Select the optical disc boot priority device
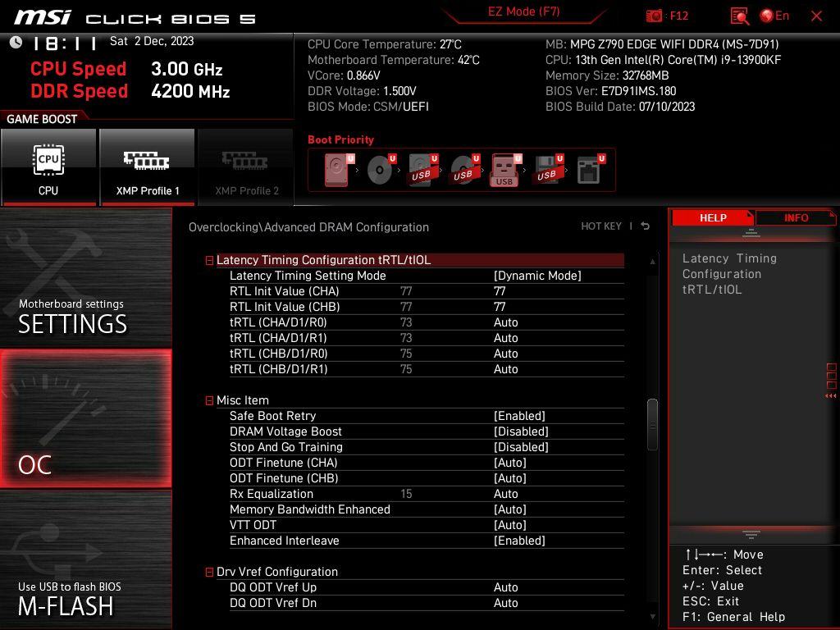This screenshot has height=630, width=840. (x=381, y=170)
